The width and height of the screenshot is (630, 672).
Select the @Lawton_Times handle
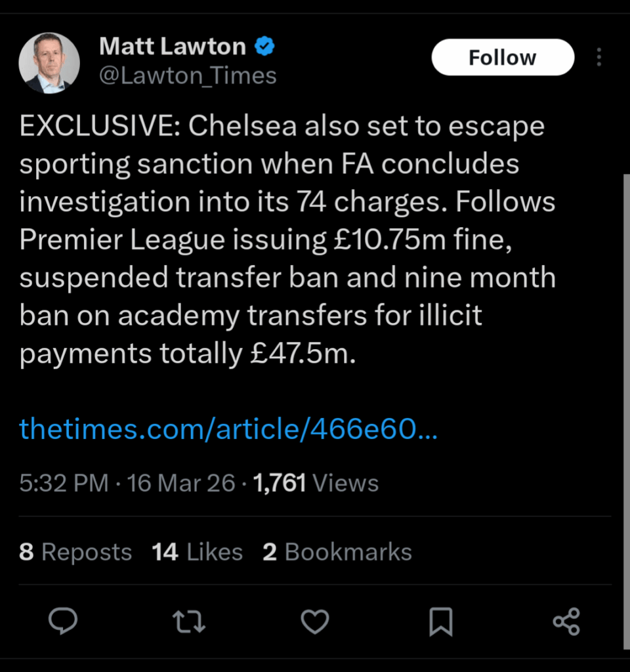(x=188, y=75)
